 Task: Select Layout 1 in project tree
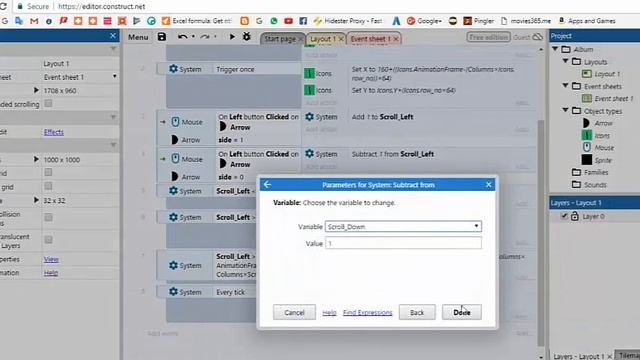click(x=607, y=74)
